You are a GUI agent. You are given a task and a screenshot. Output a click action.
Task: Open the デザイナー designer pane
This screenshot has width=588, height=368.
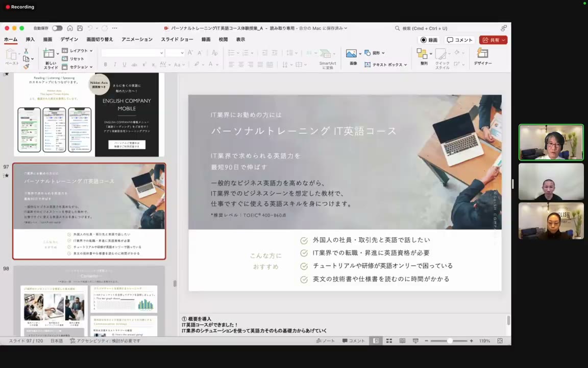[483, 57]
